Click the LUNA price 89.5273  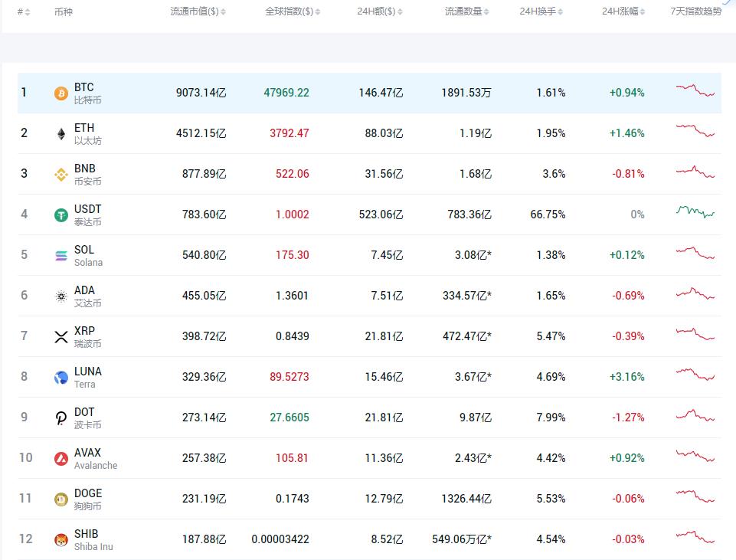[x=289, y=377]
